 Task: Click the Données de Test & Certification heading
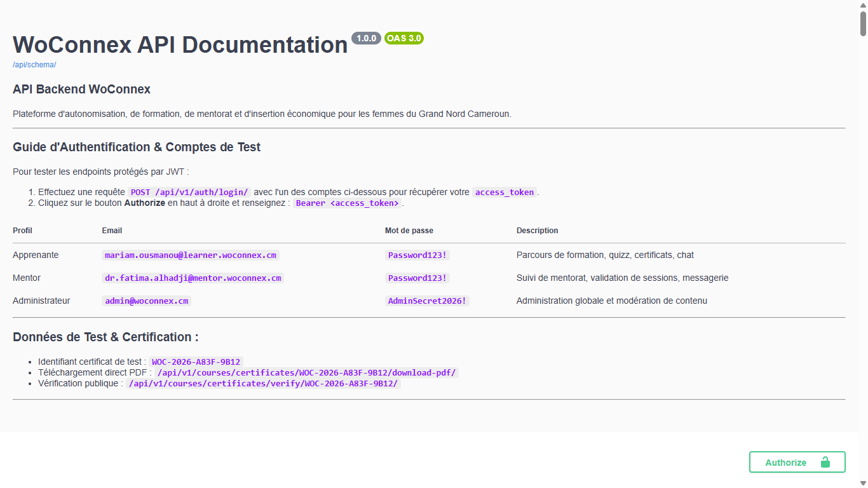105,337
